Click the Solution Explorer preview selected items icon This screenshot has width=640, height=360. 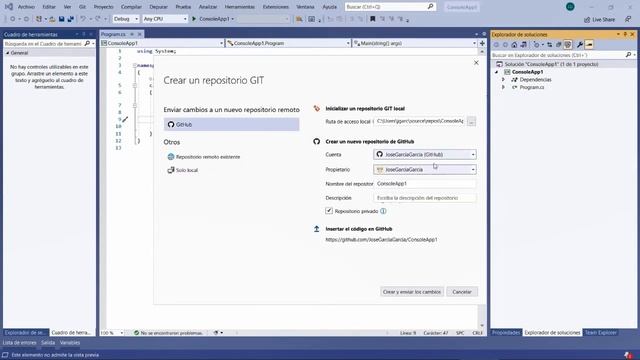pyautogui.click(x=589, y=44)
